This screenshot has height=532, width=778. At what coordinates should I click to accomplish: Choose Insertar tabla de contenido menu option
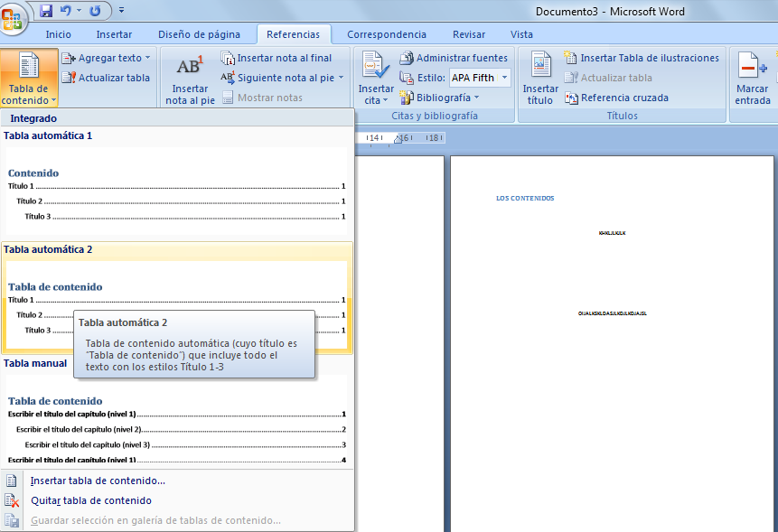(98, 481)
